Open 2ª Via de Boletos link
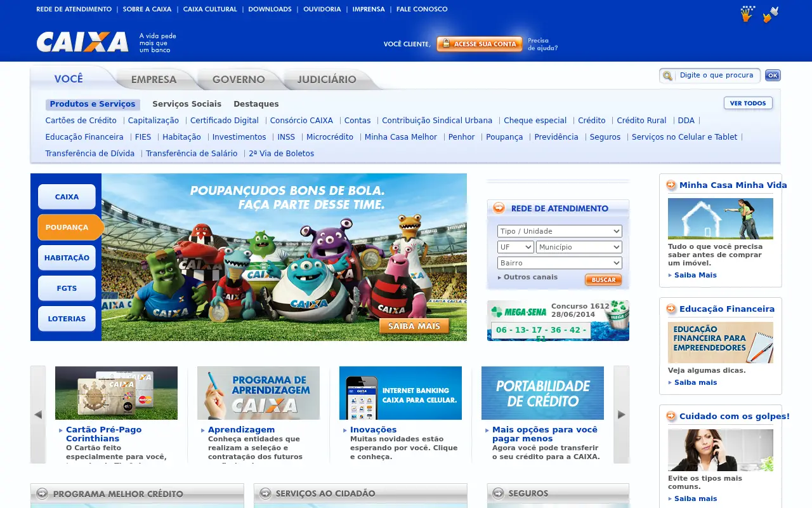The width and height of the screenshot is (812, 508). tap(282, 154)
